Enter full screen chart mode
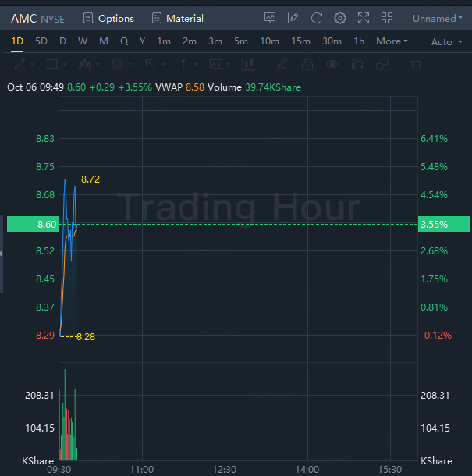The width and height of the screenshot is (472, 476). click(363, 18)
